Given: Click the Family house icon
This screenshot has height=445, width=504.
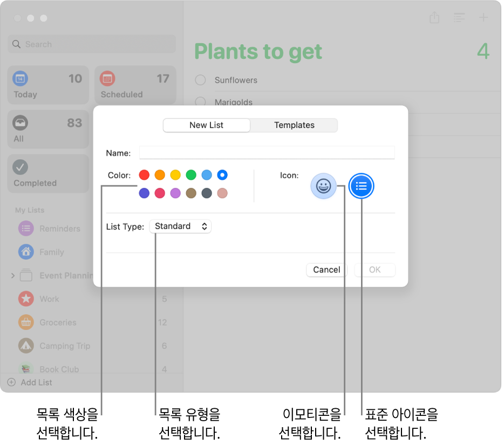Looking at the screenshot, I should coord(26,252).
